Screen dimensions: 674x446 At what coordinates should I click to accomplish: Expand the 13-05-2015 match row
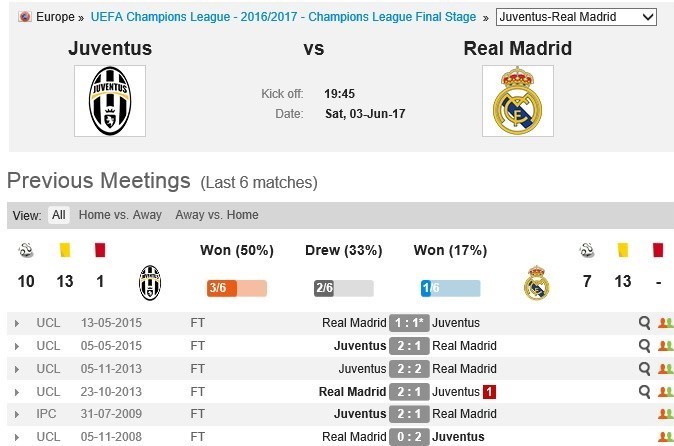[x=16, y=323]
